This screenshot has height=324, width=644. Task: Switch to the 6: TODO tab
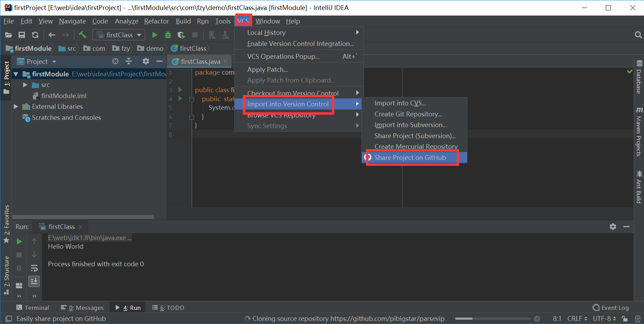click(x=168, y=307)
